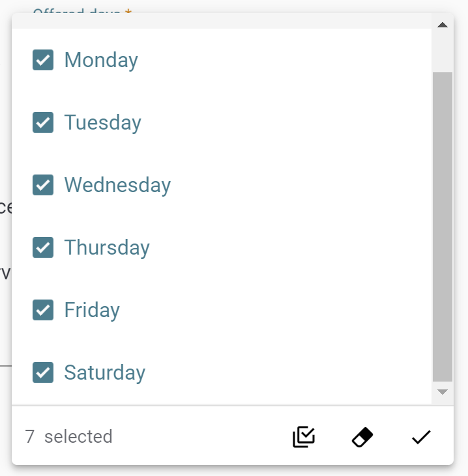Select the Tuesday list entry text
This screenshot has width=468, height=476.
pyautogui.click(x=103, y=123)
